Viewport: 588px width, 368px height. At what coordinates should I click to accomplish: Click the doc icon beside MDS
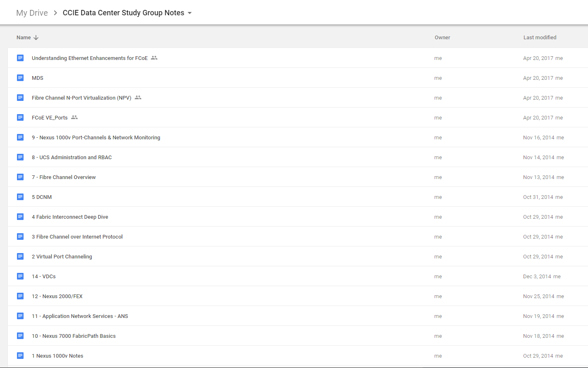point(20,78)
